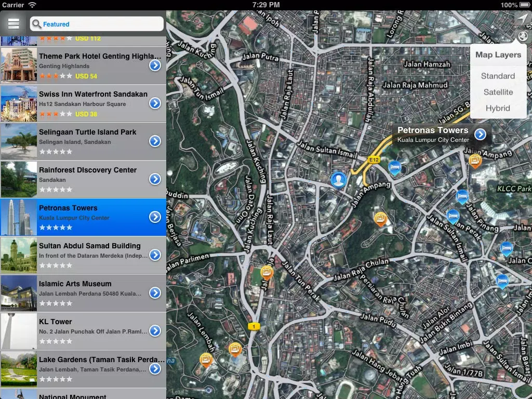Open Selingaan Turtle Island Park details arrow
The image size is (532, 399).
(155, 141)
